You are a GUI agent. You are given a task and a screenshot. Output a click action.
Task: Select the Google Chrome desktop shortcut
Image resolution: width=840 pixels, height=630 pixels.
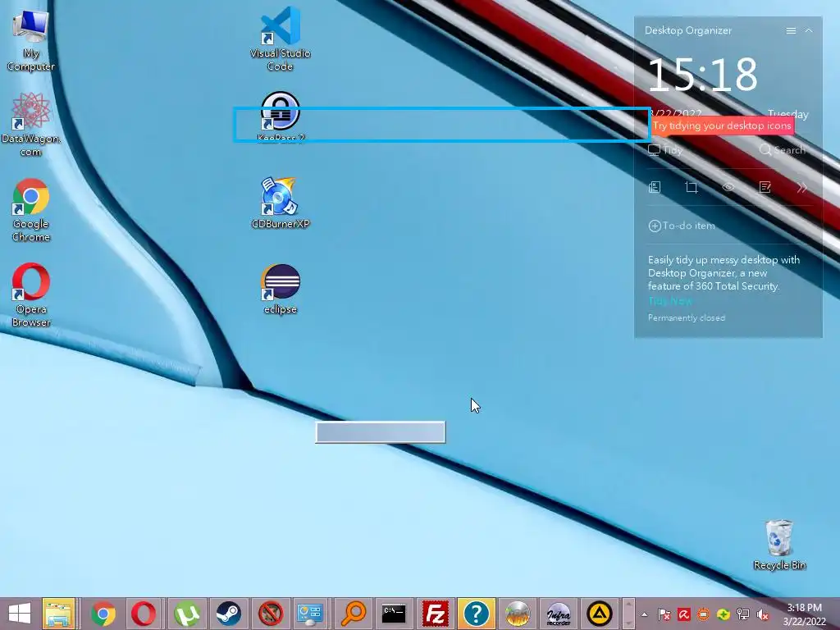tap(30, 210)
